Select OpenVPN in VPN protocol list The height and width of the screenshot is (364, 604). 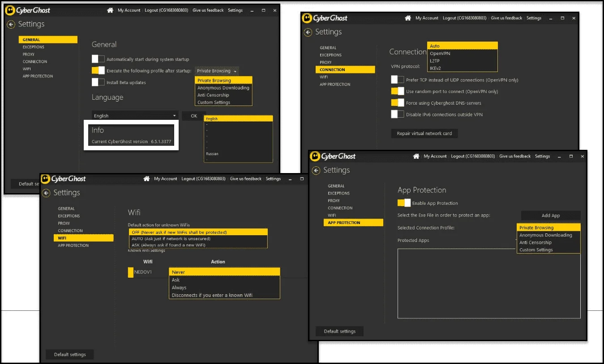pos(462,53)
